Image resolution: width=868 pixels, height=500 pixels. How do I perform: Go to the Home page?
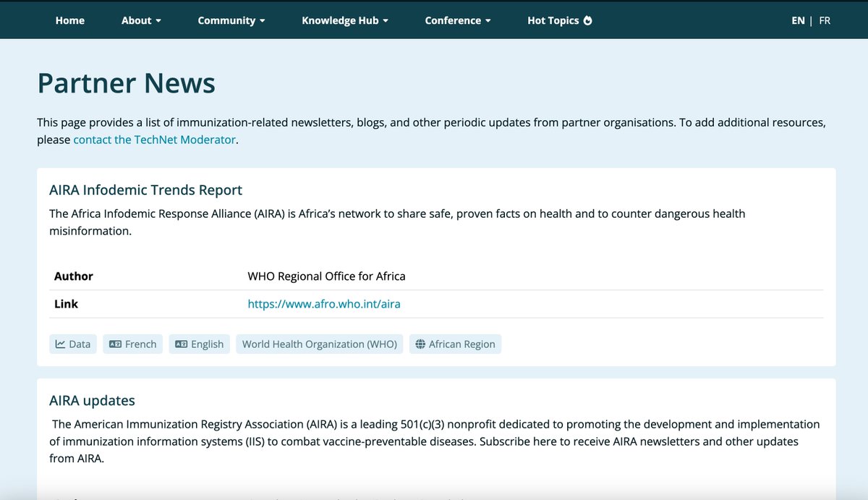(70, 20)
